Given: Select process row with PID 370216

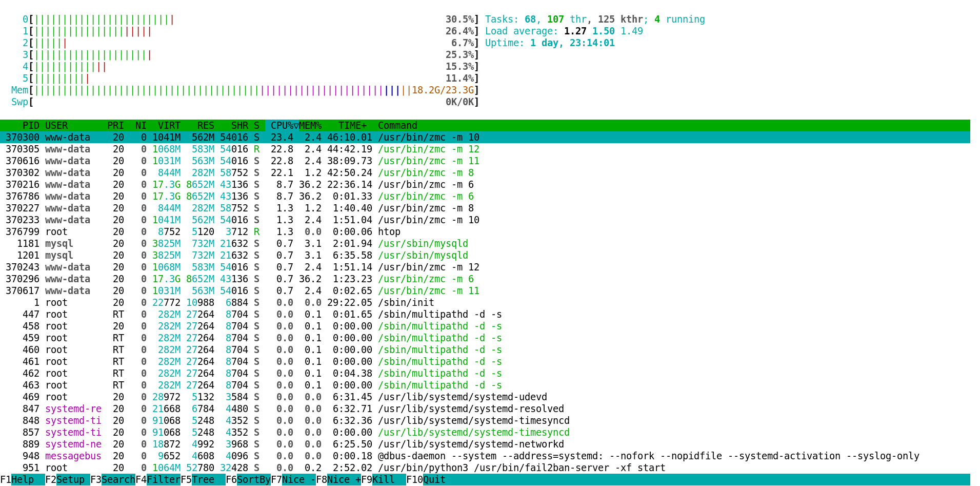Looking at the screenshot, I should (x=485, y=185).
